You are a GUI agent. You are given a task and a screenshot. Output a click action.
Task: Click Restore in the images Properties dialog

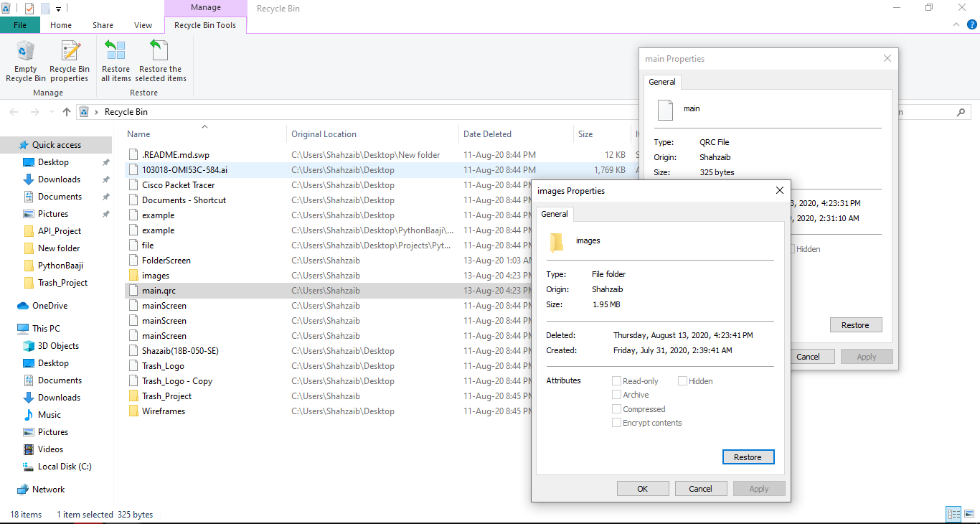748,457
